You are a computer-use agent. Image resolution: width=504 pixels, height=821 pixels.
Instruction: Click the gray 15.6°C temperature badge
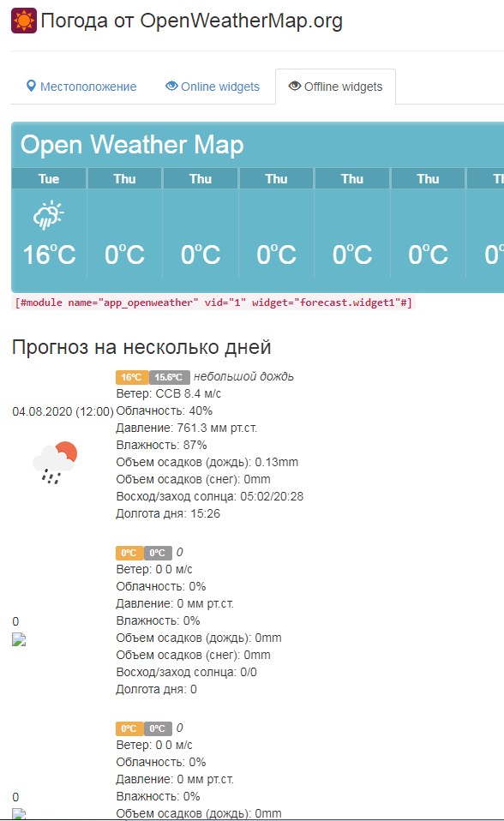pos(169,377)
